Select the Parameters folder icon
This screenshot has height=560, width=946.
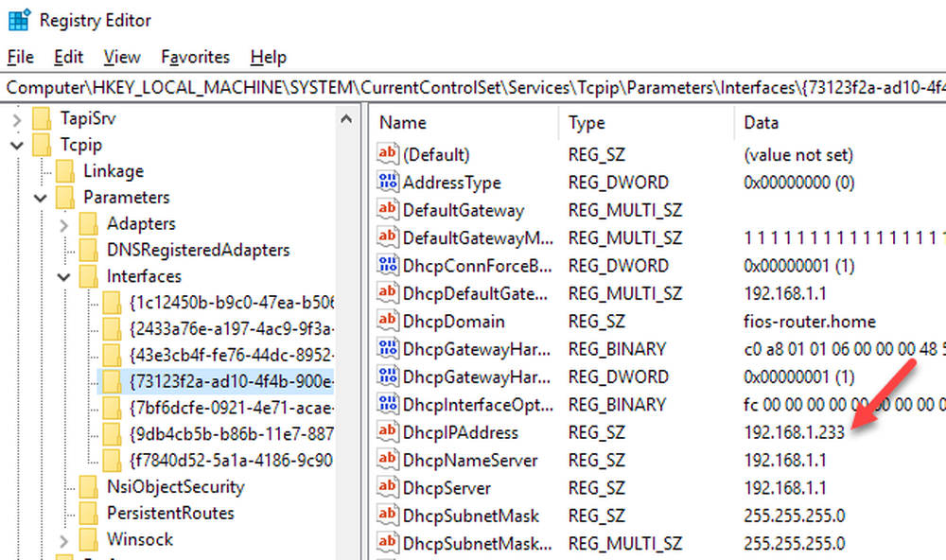[x=65, y=198]
